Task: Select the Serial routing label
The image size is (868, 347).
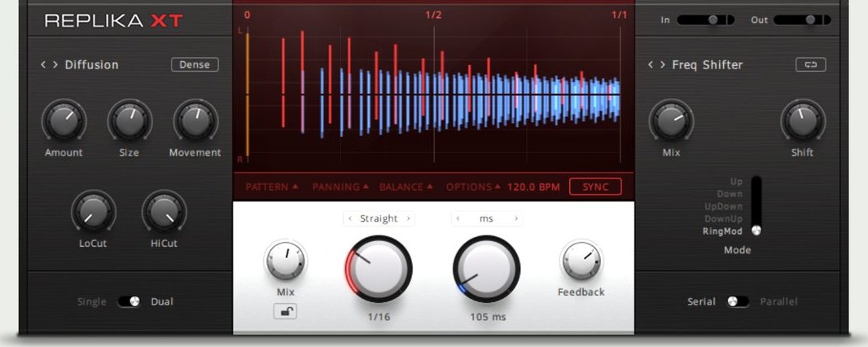Action: tap(701, 301)
